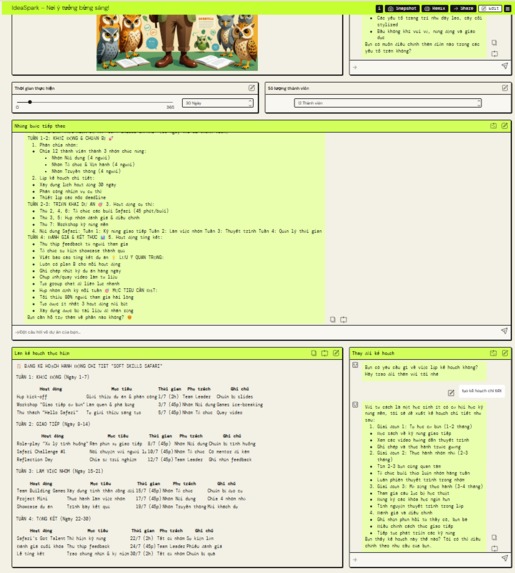Edit the 'Lên kế hoạch thực hiện' panel
The height and width of the screenshot is (573, 515).
(x=336, y=353)
